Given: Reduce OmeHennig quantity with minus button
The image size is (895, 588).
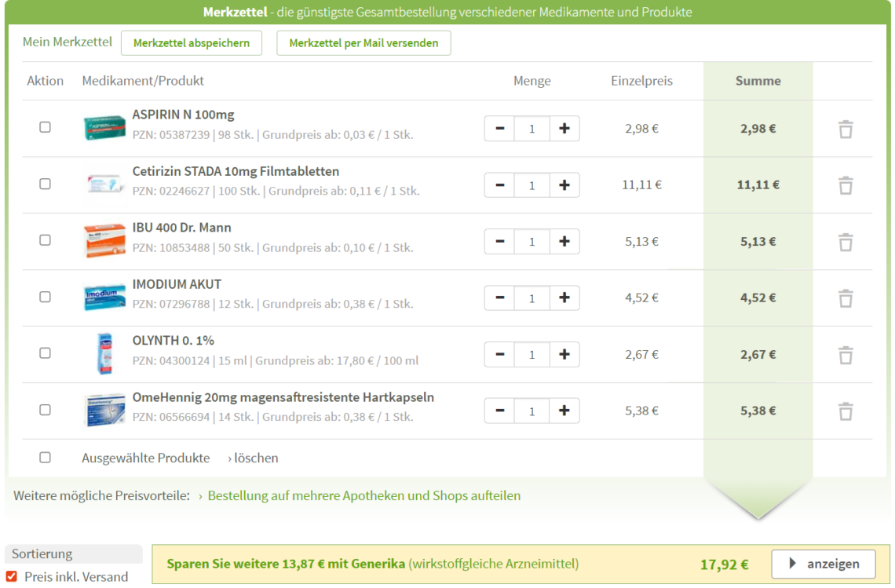Looking at the screenshot, I should [500, 411].
